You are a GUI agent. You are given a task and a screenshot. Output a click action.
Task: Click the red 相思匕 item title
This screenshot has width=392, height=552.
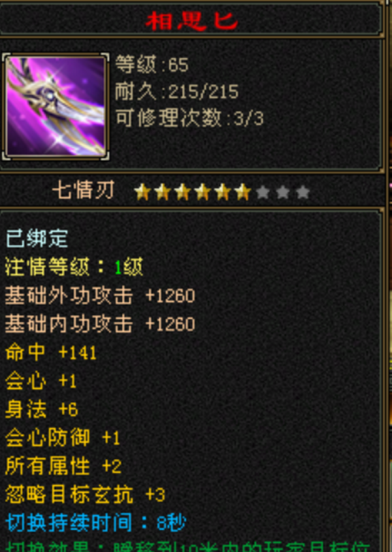[192, 21]
